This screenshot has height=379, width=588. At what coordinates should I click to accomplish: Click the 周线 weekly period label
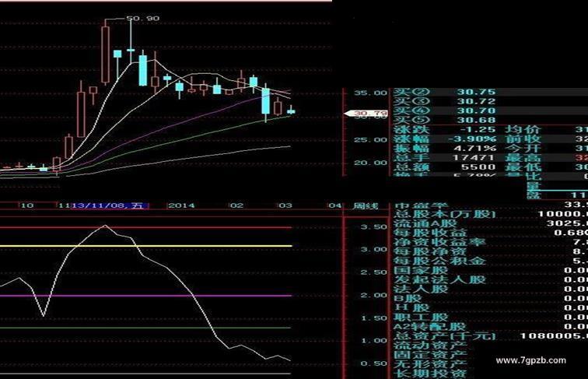[x=365, y=205]
